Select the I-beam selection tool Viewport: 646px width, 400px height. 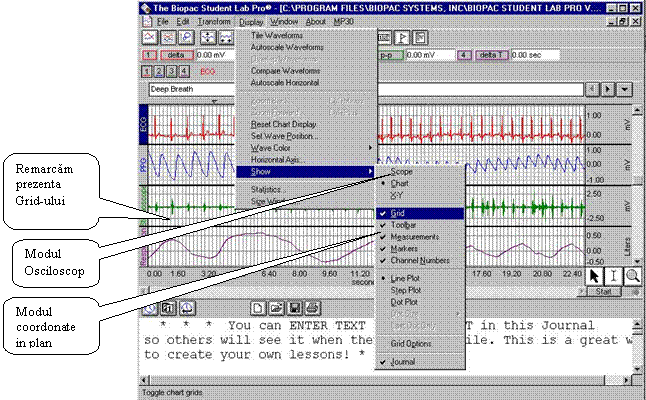[614, 274]
